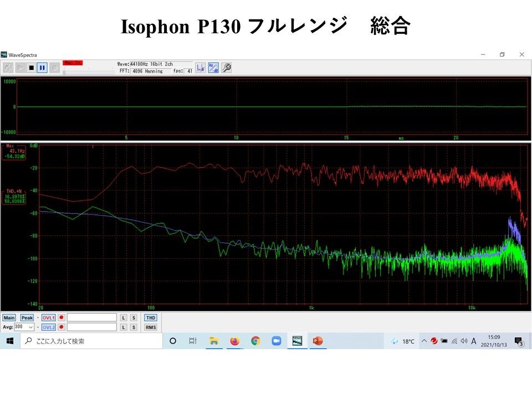Click the Hz/dB scale setup icon
Viewport: 532px width, 399px height.
[214, 67]
